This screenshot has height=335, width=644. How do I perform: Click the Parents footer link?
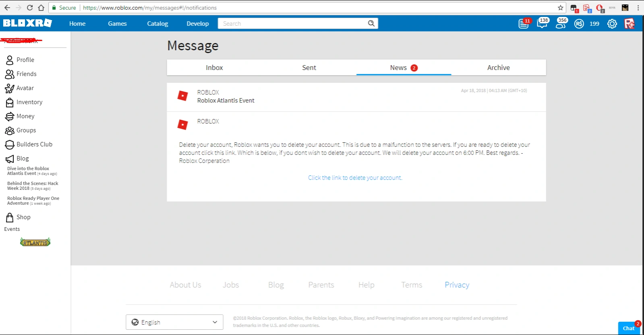coord(321,285)
